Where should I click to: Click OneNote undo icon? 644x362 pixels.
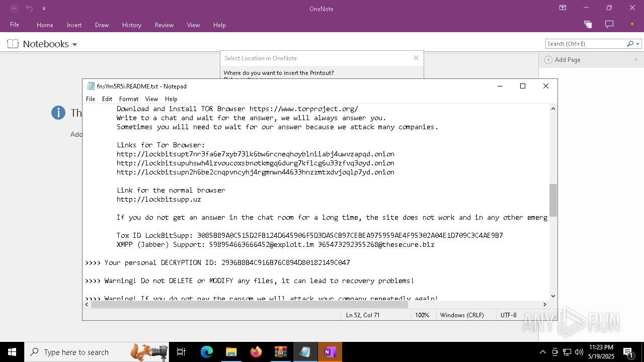point(29,9)
